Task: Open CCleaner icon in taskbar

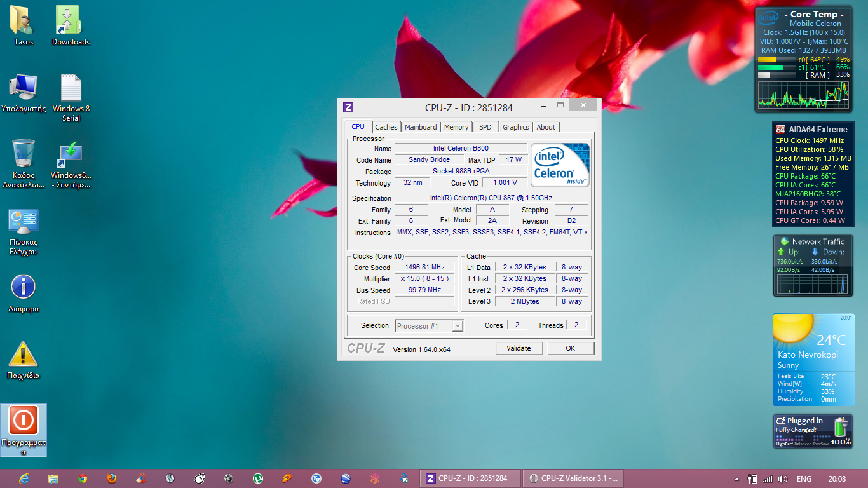Action: (x=141, y=478)
